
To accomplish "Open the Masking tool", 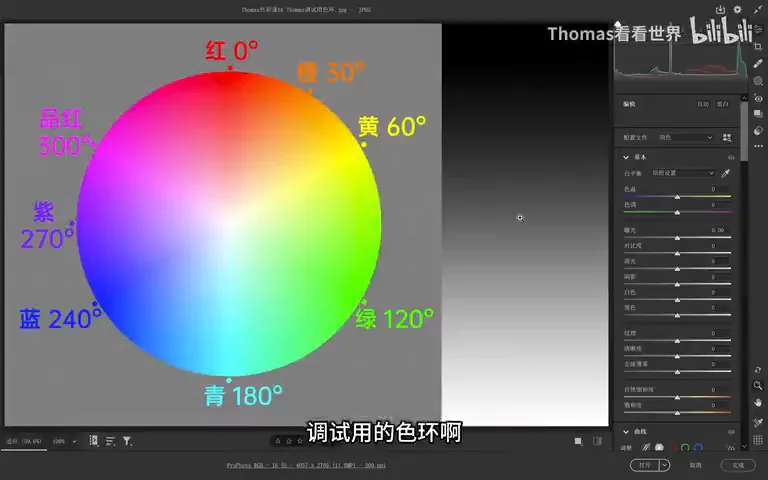I will (x=758, y=81).
